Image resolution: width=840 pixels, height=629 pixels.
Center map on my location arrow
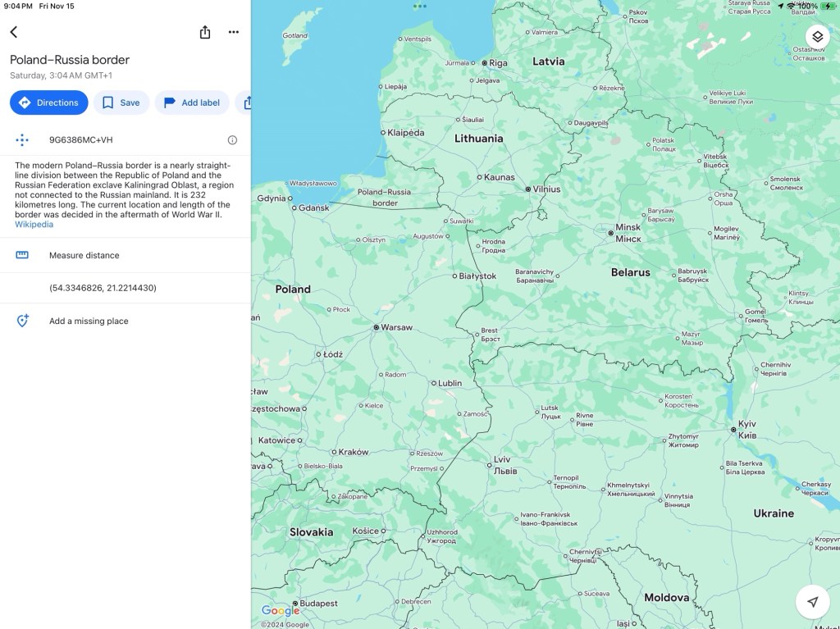812,602
